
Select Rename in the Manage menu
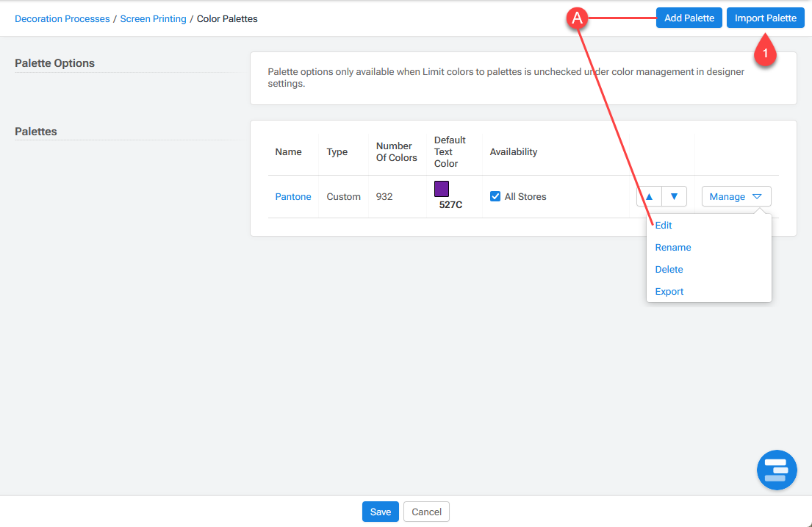pyautogui.click(x=673, y=248)
